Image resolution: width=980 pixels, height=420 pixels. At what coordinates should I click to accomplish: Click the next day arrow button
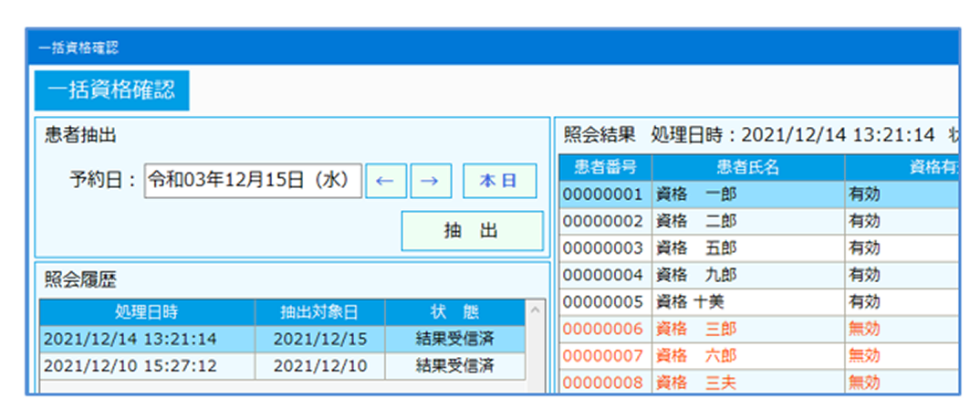click(x=432, y=182)
